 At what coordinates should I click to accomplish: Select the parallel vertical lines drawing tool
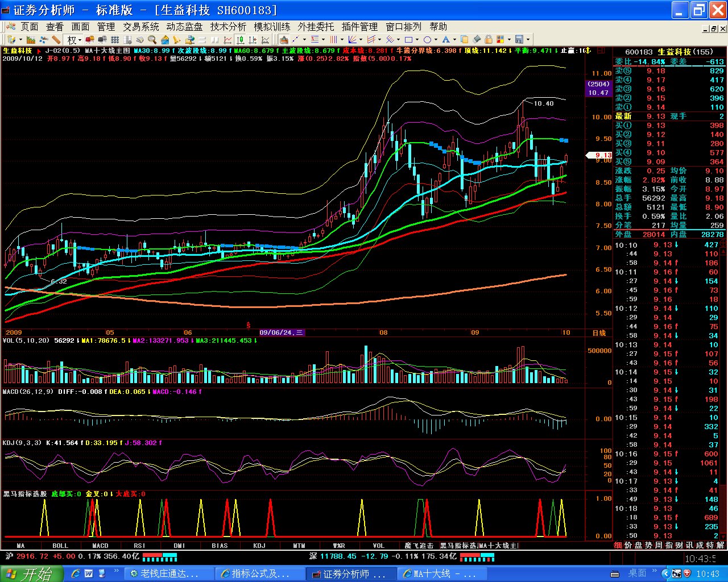pyautogui.click(x=333, y=40)
